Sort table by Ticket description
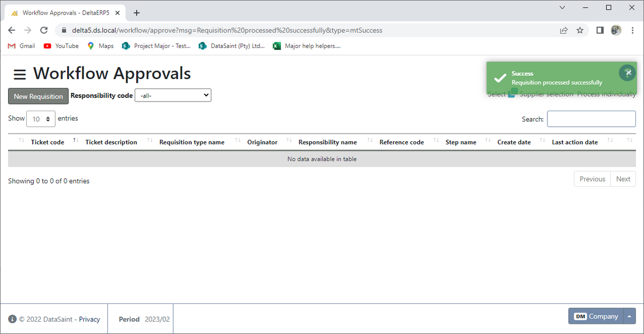 click(111, 142)
